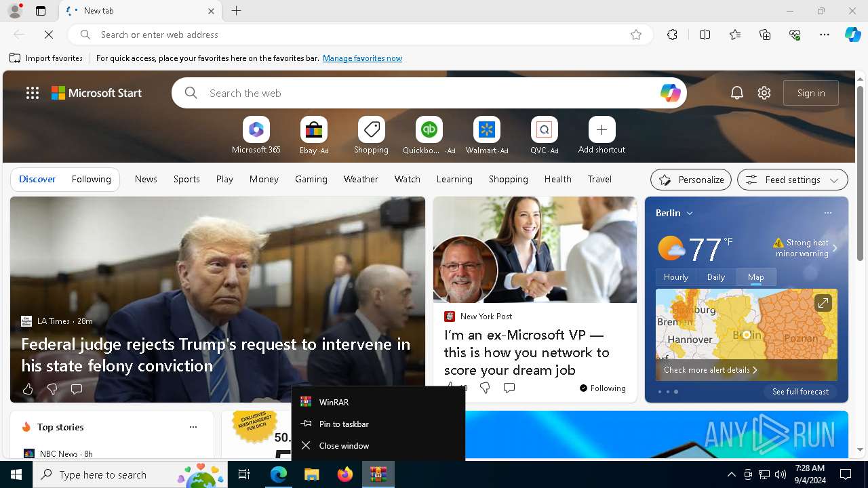Click the Personalize button
This screenshot has height=488, width=868.
pyautogui.click(x=691, y=180)
